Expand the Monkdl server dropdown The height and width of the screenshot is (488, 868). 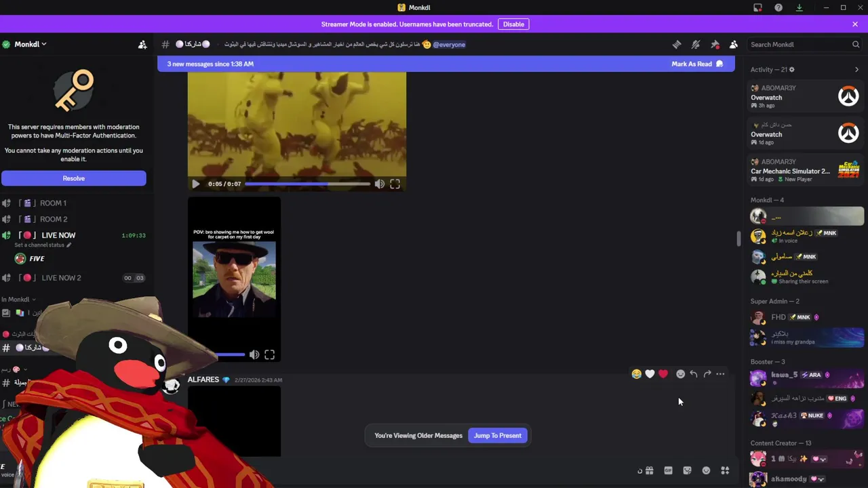pos(31,44)
